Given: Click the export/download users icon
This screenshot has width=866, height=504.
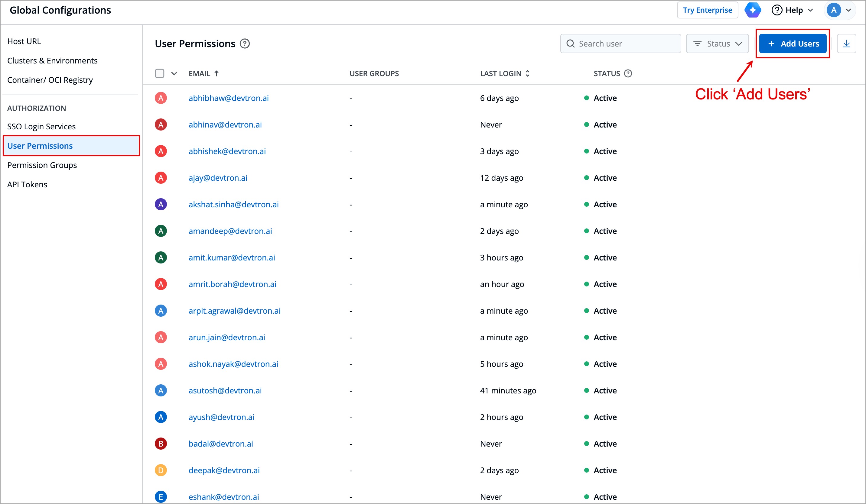Looking at the screenshot, I should click(846, 44).
